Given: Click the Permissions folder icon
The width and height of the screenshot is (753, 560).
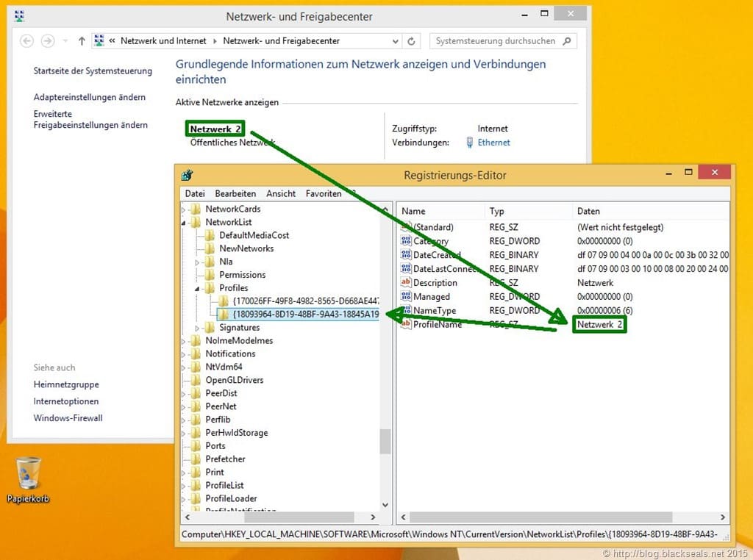Looking at the screenshot, I should click(x=210, y=275).
